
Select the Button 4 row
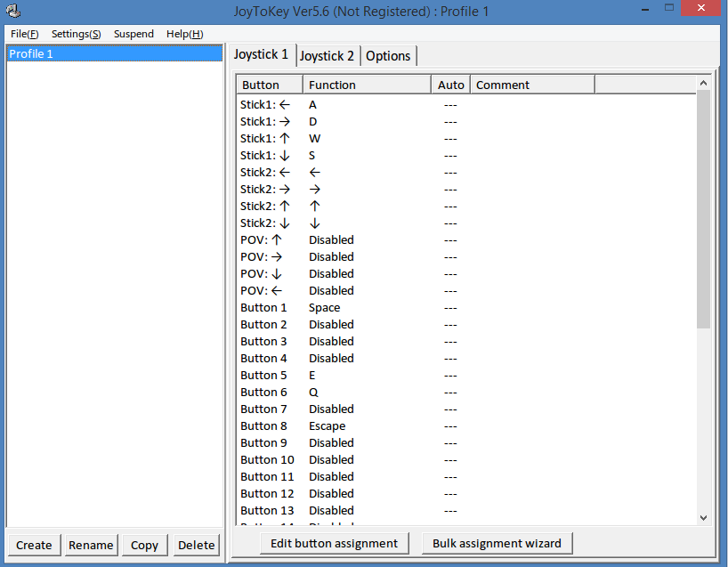tap(466, 359)
